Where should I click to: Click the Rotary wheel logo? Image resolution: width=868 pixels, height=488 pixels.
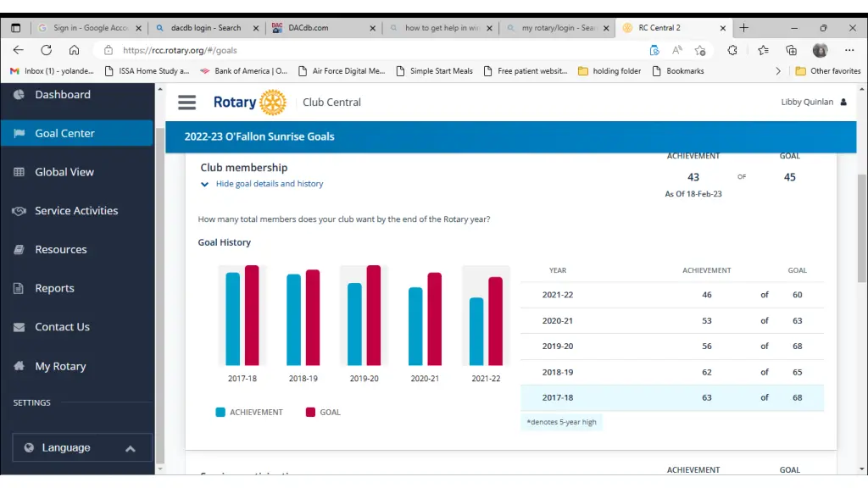[272, 103]
